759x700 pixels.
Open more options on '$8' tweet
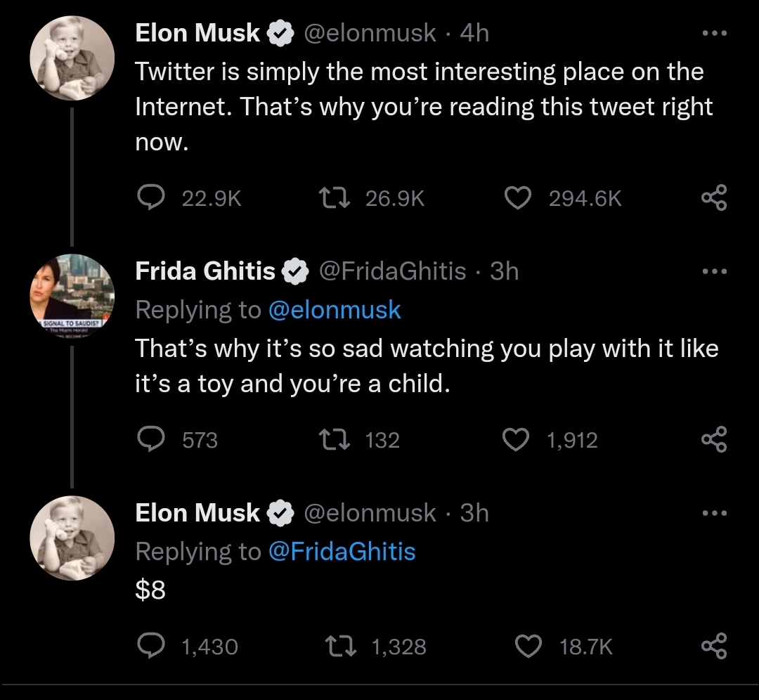coord(714,513)
